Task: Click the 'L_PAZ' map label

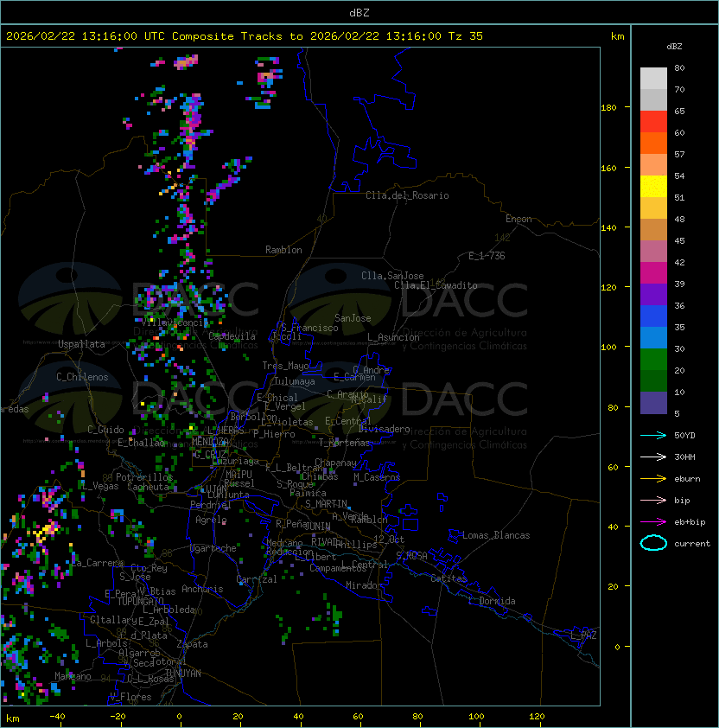Action: [x=583, y=635]
